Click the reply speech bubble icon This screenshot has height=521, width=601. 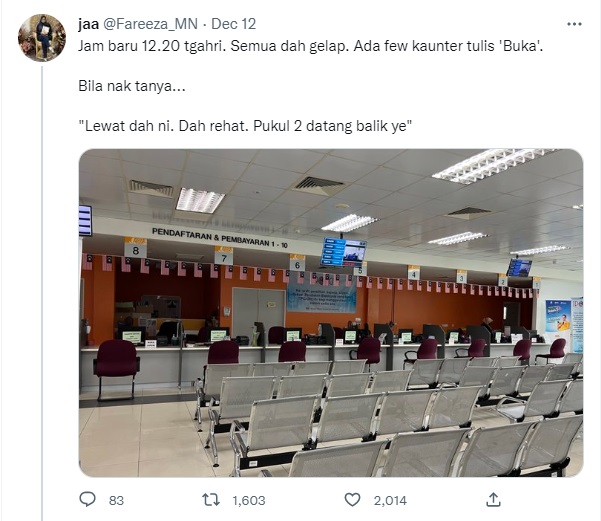click(x=87, y=500)
